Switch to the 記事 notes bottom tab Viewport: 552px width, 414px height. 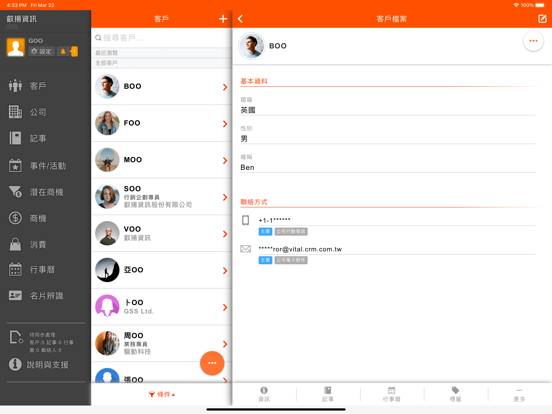tap(328, 394)
